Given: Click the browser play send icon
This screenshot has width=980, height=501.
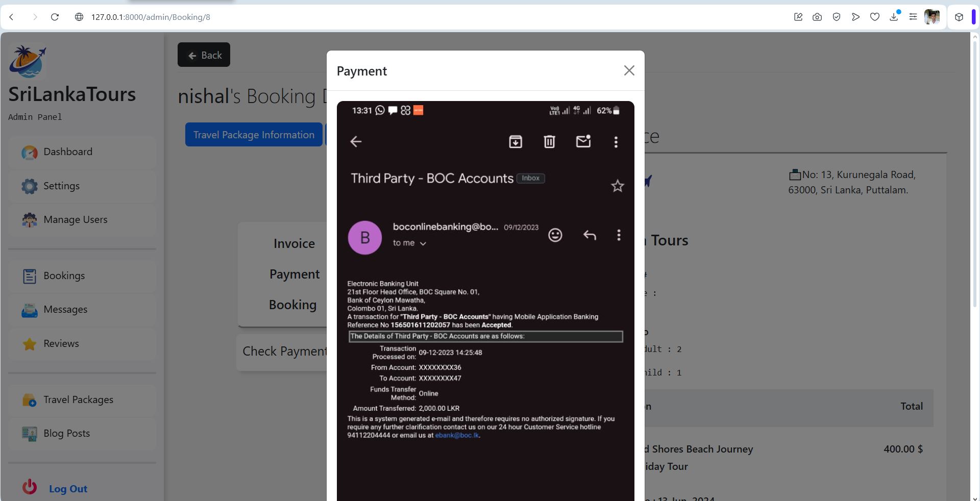Looking at the screenshot, I should pos(855,17).
